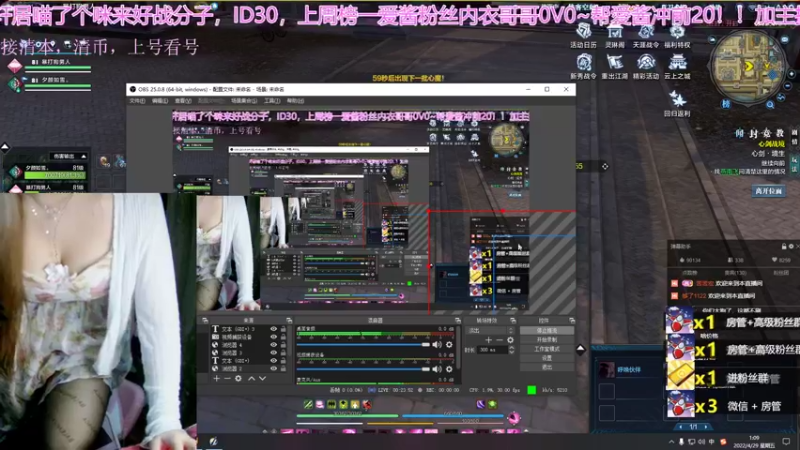The width and height of the screenshot is (800, 450).
Task: Remove scene transition with minus icon
Action: pyautogui.click(x=499, y=340)
